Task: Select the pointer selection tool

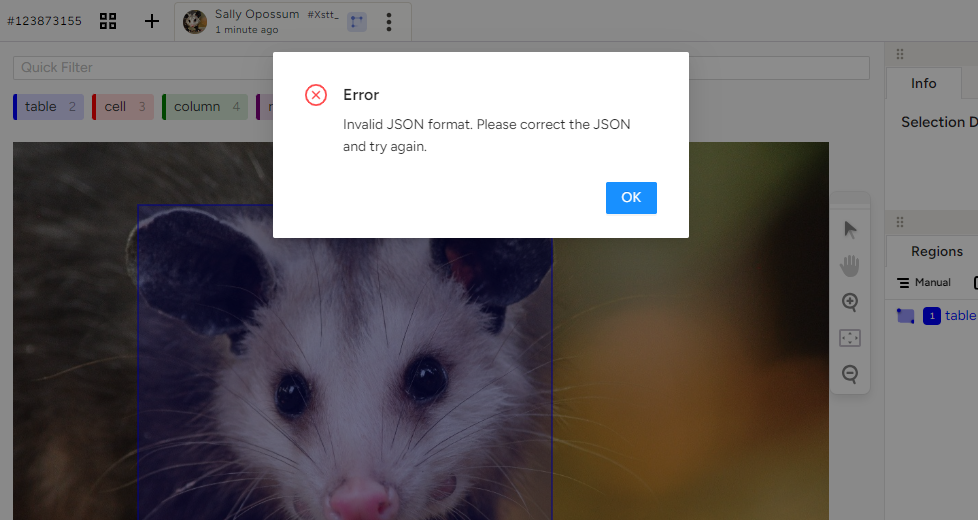Action: [850, 230]
